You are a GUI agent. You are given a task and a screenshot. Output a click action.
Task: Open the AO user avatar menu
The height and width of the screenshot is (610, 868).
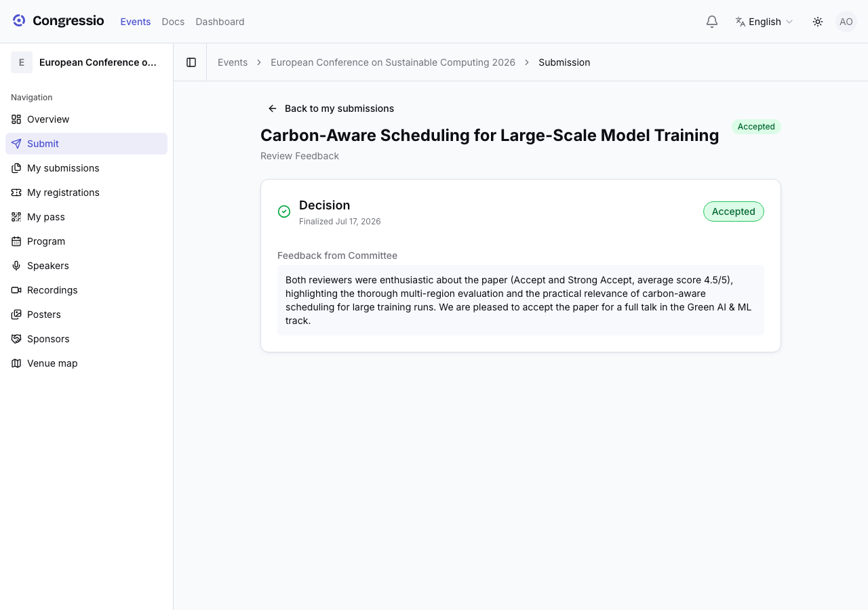[846, 22]
